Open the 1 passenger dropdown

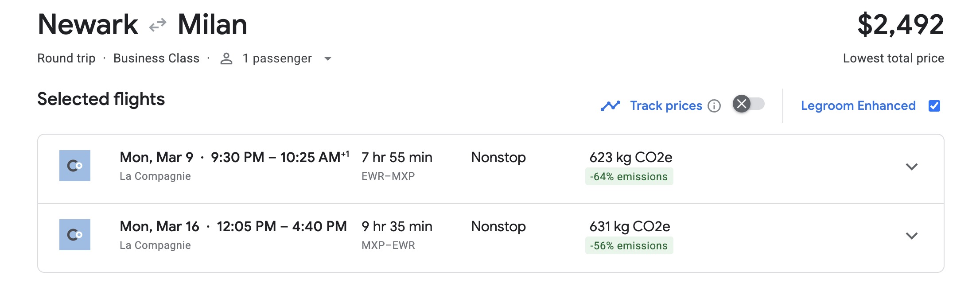click(327, 58)
